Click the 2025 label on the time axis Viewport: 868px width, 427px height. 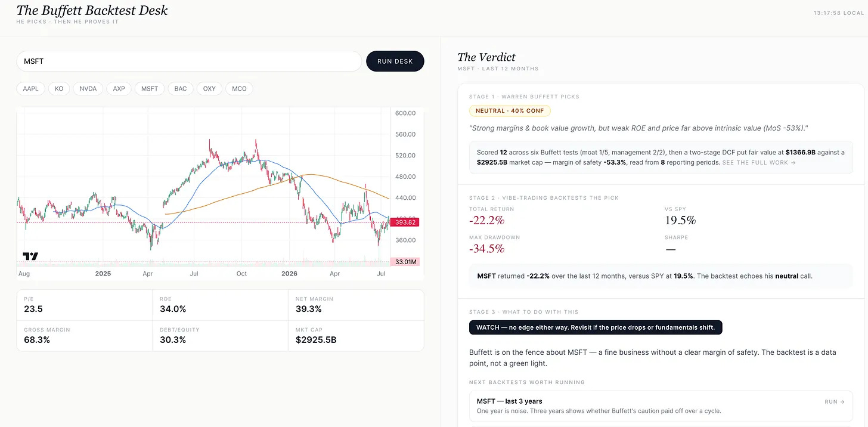tap(103, 274)
